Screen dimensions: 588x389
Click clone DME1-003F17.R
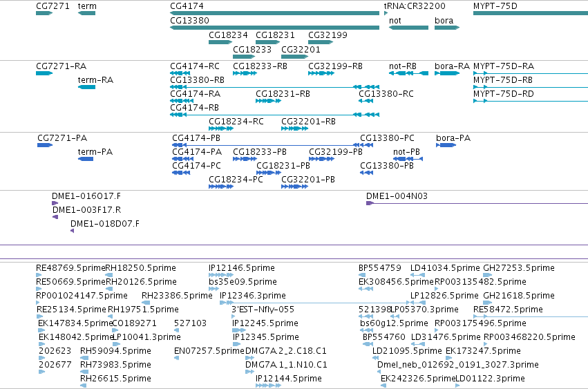click(55, 217)
